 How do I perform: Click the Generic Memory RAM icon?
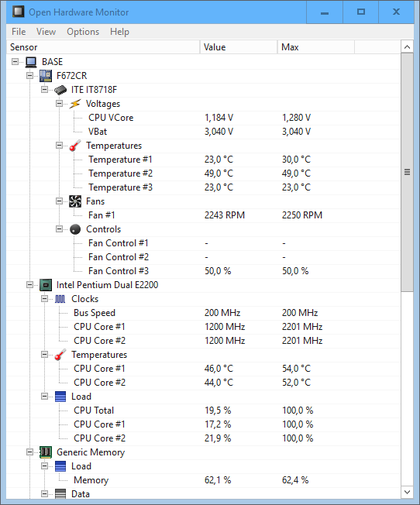[x=46, y=452]
